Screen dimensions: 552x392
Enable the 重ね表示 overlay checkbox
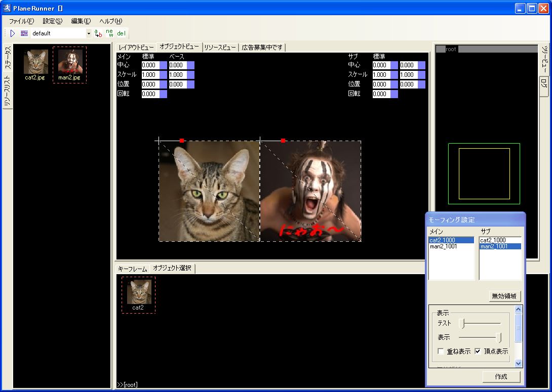pyautogui.click(x=441, y=352)
